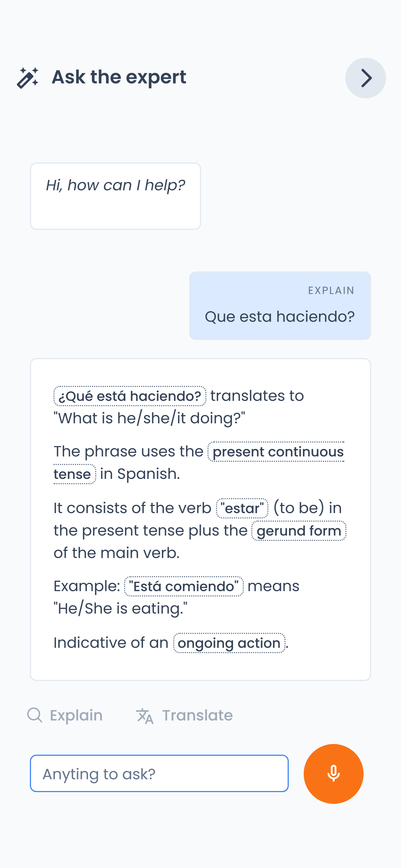Select the Translate option
Image resolution: width=401 pixels, height=868 pixels.
click(x=184, y=715)
